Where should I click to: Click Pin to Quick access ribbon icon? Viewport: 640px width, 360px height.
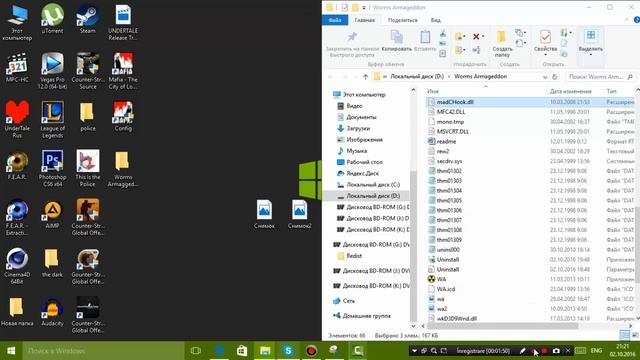352,37
